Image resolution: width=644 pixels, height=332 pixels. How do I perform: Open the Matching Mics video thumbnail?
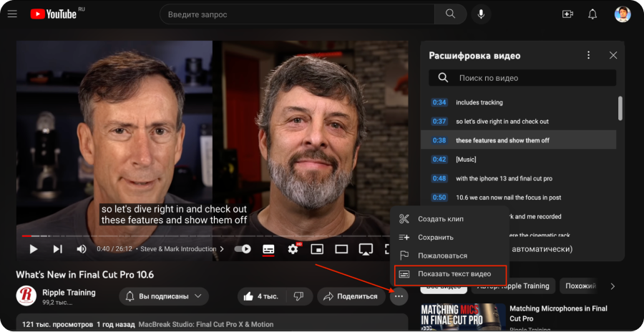[x=463, y=317]
